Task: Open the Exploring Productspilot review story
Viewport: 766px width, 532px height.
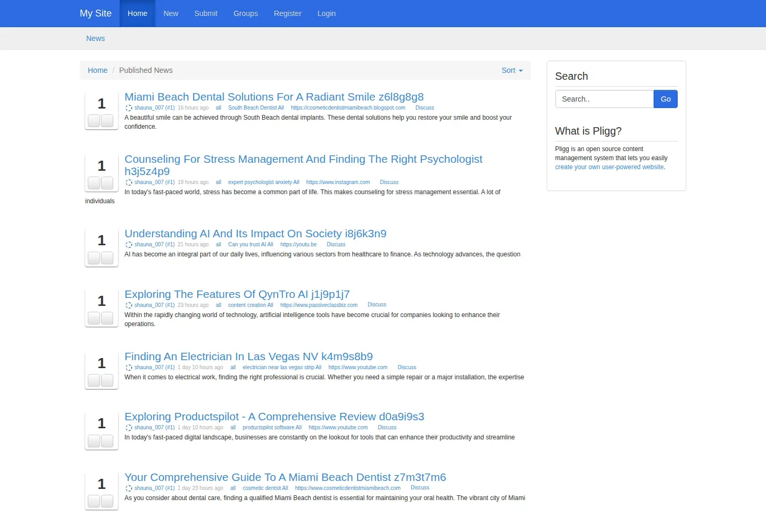Action: [x=274, y=417]
